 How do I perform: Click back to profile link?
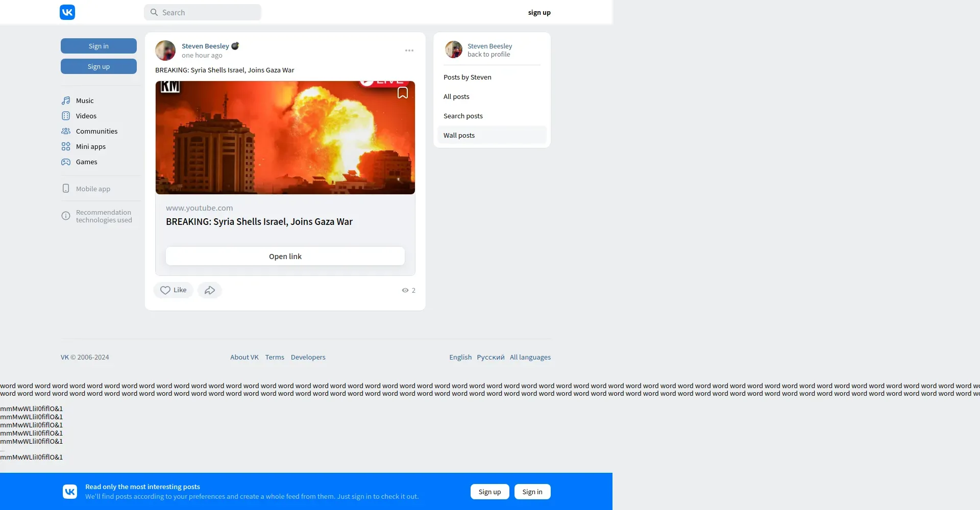coord(488,54)
